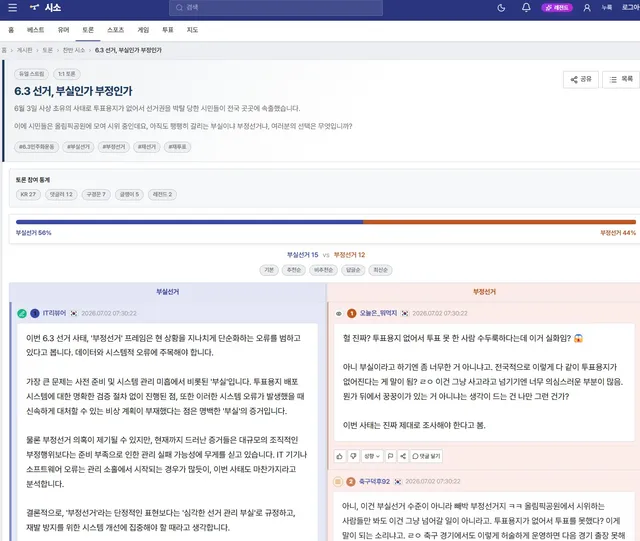The width and height of the screenshot is (640, 541).
Task: Switch to the 유머 tab
Action: 64,30
